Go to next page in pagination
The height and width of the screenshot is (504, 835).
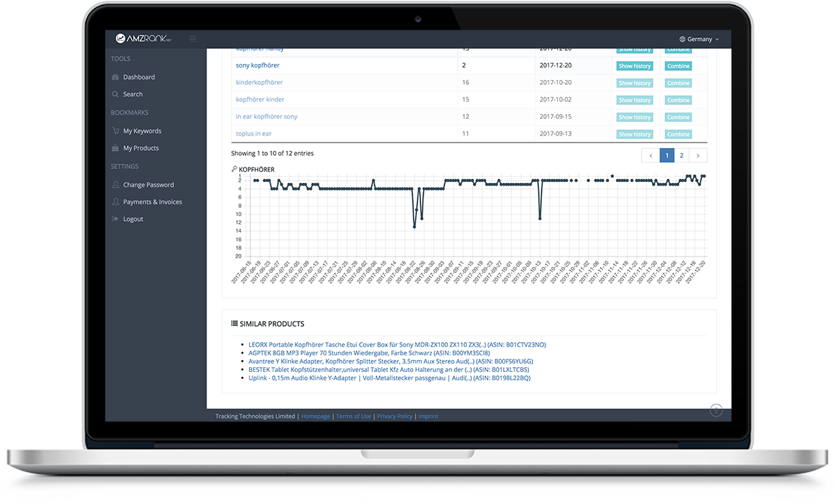pos(698,156)
